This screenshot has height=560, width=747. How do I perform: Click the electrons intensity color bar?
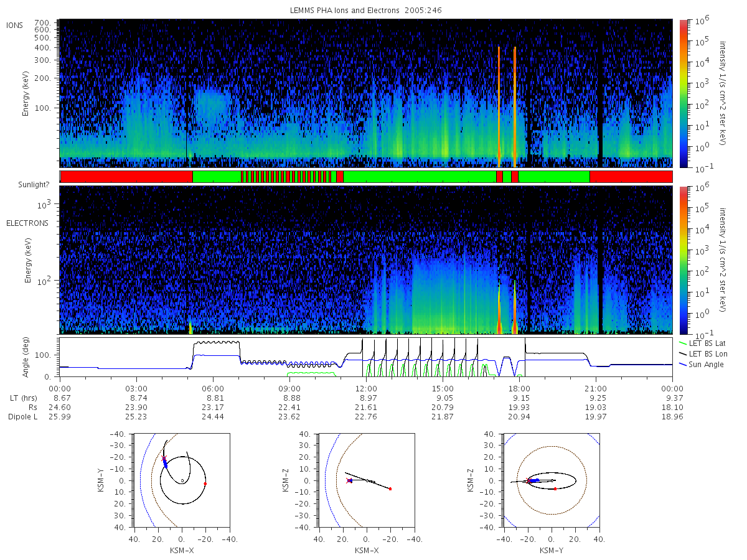[683, 260]
